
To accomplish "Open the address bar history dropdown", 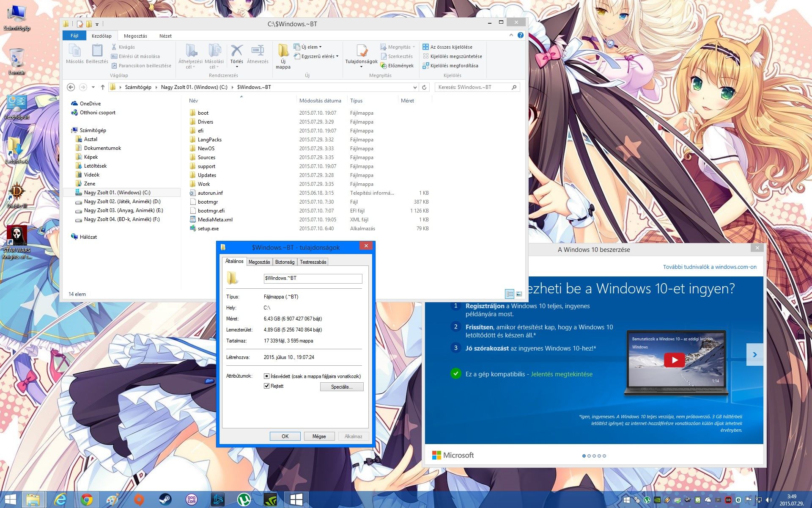I will (x=415, y=87).
